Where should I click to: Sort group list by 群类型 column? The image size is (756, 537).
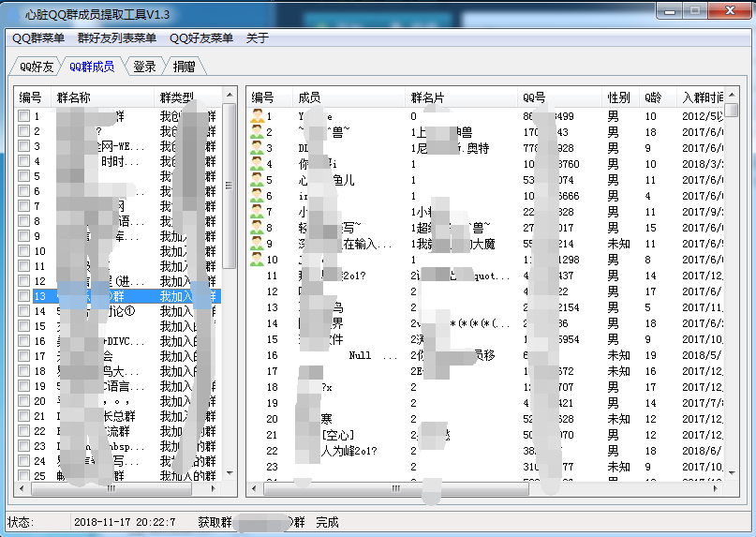[x=188, y=97]
